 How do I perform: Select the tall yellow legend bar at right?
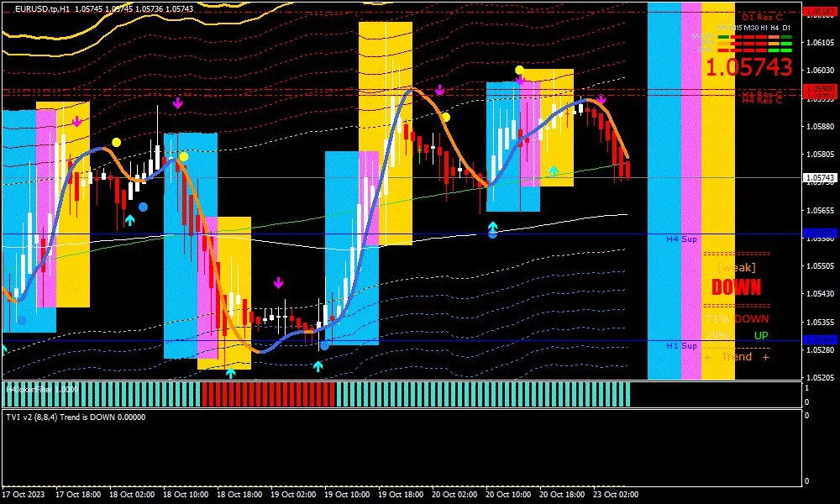tap(718, 191)
